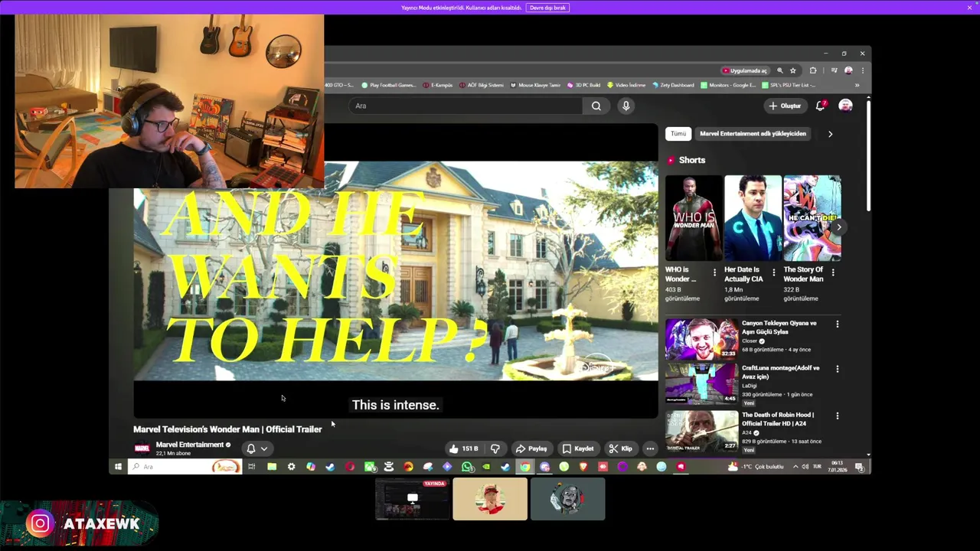The image size is (980, 551).
Task: Open menu for 'The Story Of Wonder Man' short
Action: click(833, 272)
